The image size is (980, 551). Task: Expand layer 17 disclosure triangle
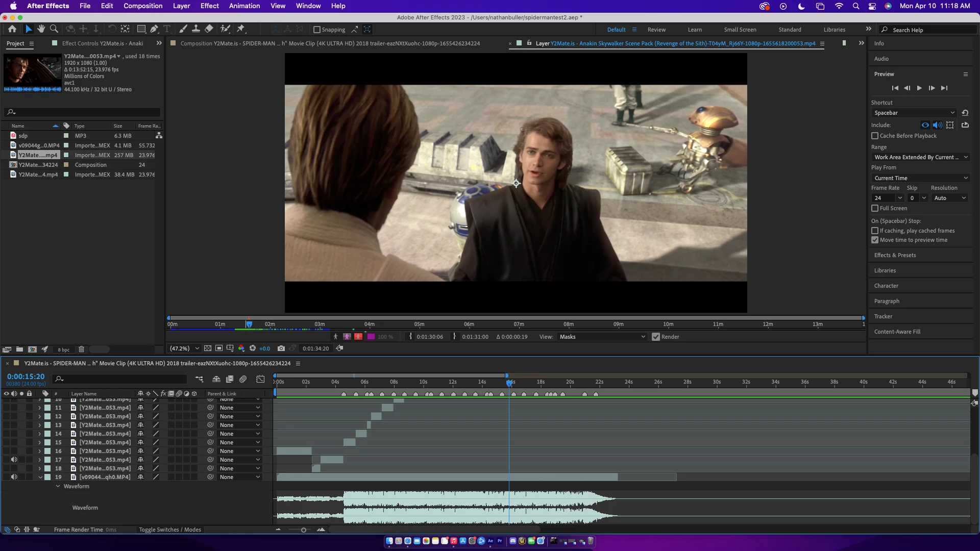[x=40, y=460]
